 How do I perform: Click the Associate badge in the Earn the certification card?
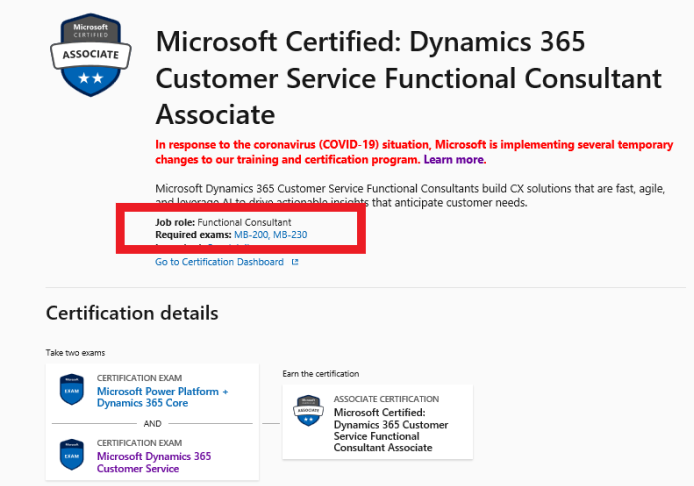(308, 410)
